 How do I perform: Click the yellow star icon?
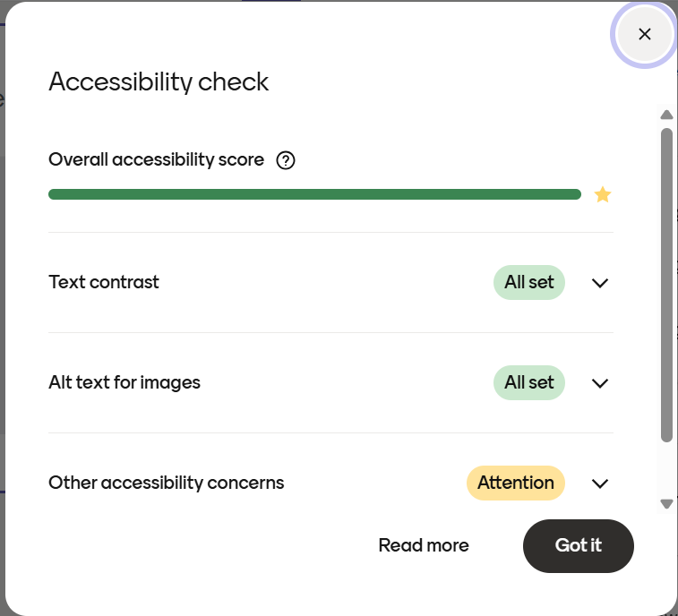click(603, 194)
